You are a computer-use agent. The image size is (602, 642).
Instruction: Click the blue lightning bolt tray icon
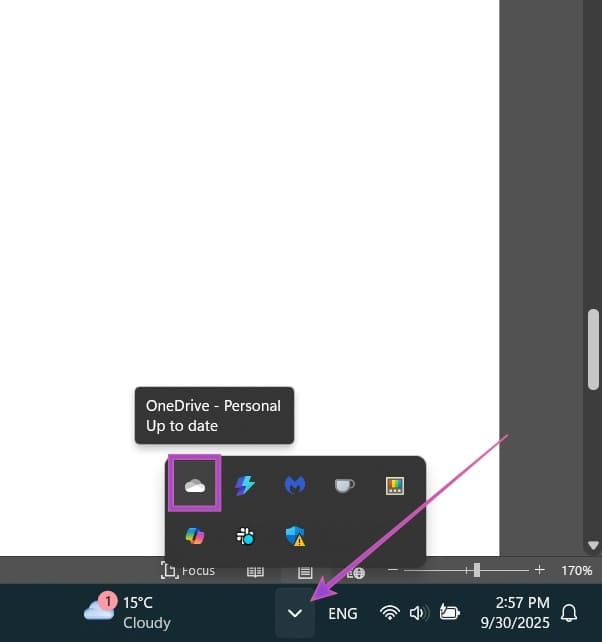point(244,485)
